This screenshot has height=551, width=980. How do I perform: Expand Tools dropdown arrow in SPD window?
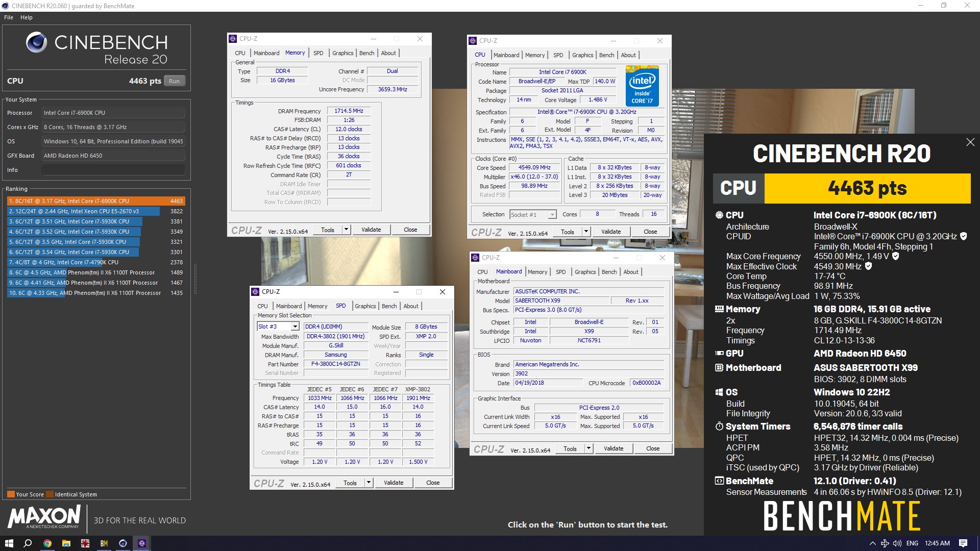369,483
